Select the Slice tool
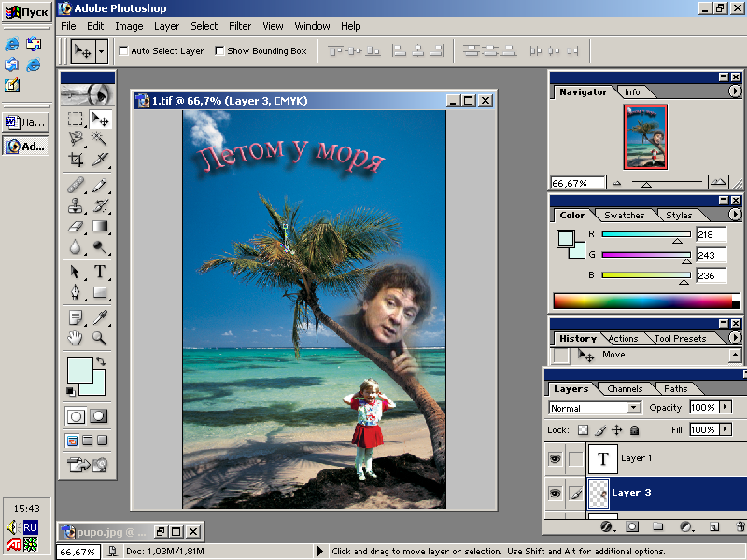 coord(100,159)
